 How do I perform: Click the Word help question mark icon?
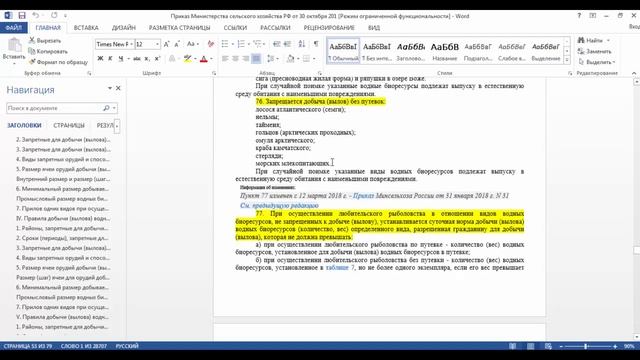579,16
